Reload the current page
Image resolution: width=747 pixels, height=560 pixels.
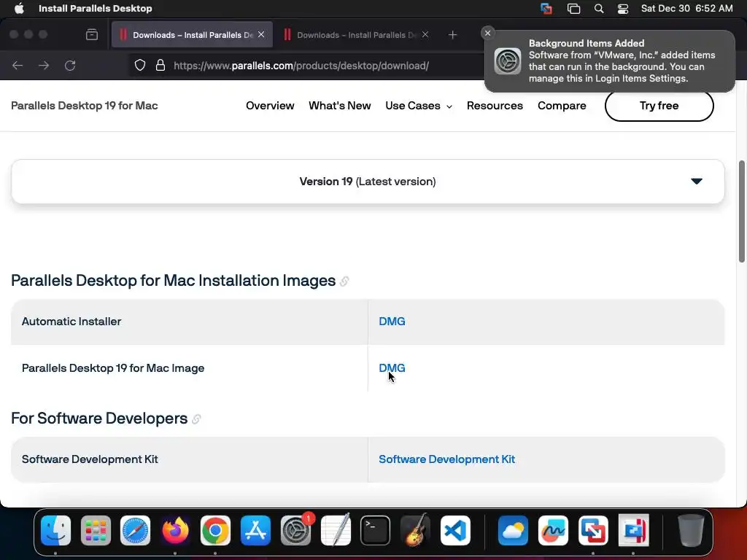70,65
